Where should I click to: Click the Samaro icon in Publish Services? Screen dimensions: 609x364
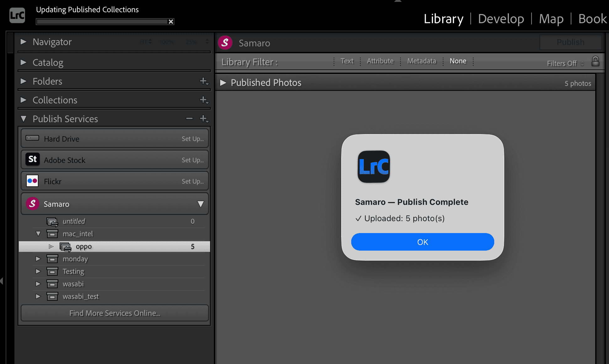32,204
